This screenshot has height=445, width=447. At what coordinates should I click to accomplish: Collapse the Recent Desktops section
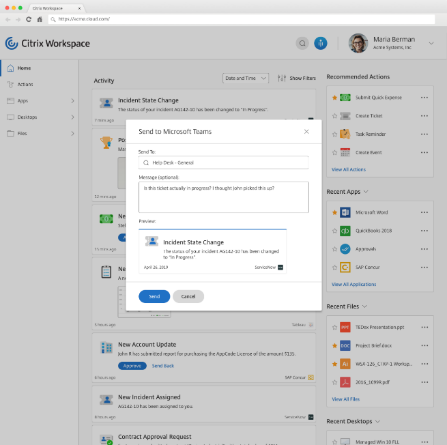[377, 421]
